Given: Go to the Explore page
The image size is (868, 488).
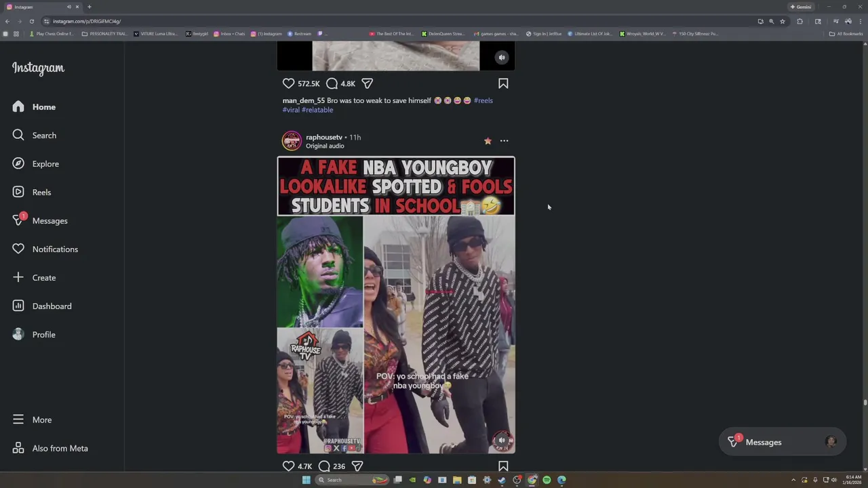Looking at the screenshot, I should pyautogui.click(x=35, y=164).
